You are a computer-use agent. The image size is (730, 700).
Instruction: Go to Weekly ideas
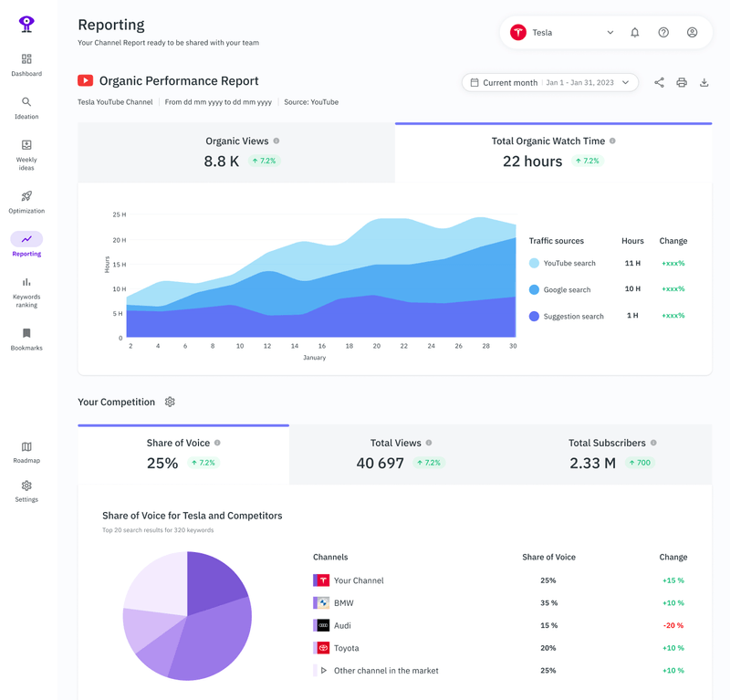click(x=26, y=155)
